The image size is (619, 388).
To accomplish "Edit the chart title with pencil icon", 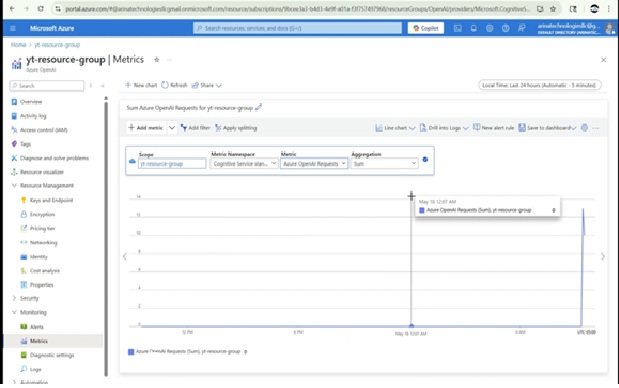I will [x=259, y=107].
